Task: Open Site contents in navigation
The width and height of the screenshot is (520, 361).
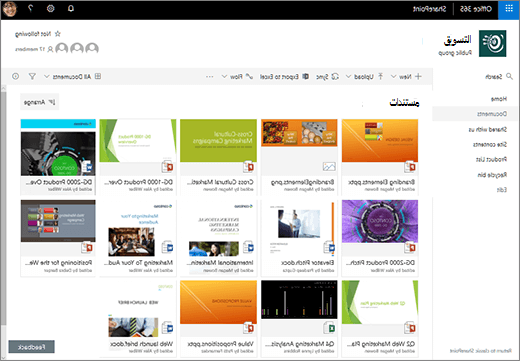Action: click(x=490, y=144)
